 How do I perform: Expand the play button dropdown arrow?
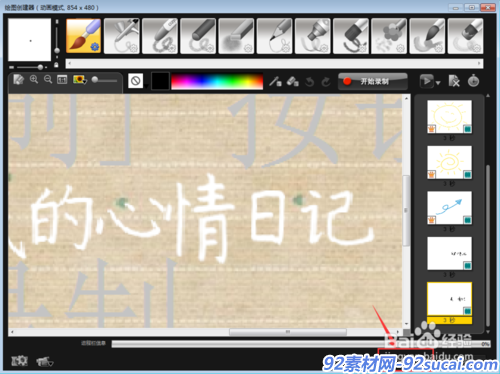point(438,82)
